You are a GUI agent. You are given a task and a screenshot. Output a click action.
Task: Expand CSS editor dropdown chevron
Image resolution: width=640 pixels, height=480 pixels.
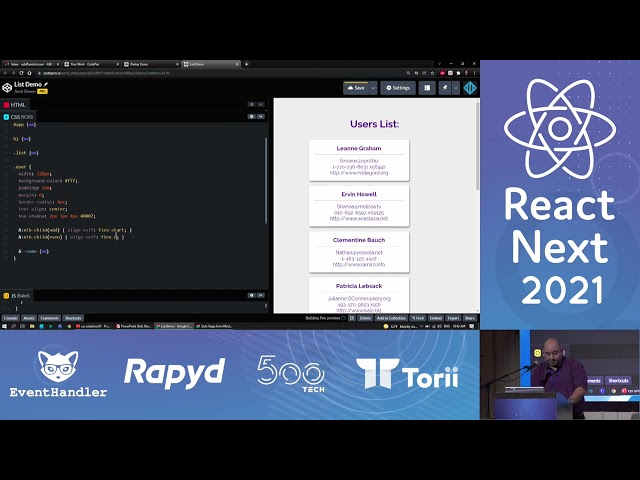(x=260, y=116)
